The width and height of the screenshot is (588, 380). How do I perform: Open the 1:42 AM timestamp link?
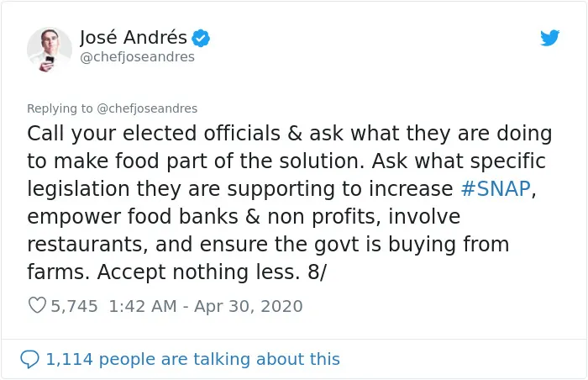143,306
